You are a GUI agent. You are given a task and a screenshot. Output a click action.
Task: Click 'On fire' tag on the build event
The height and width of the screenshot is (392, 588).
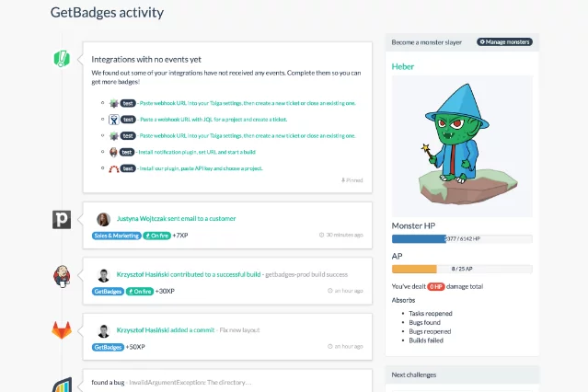click(140, 292)
